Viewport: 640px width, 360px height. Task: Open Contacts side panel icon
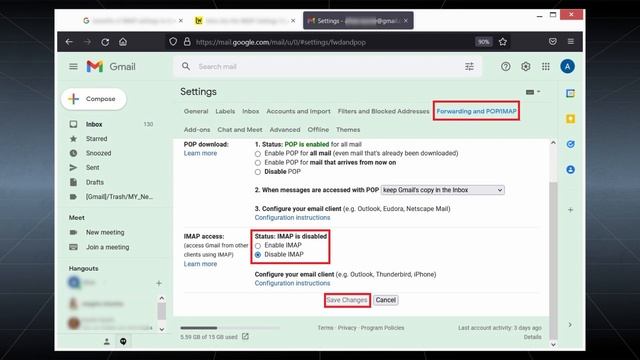point(571,169)
